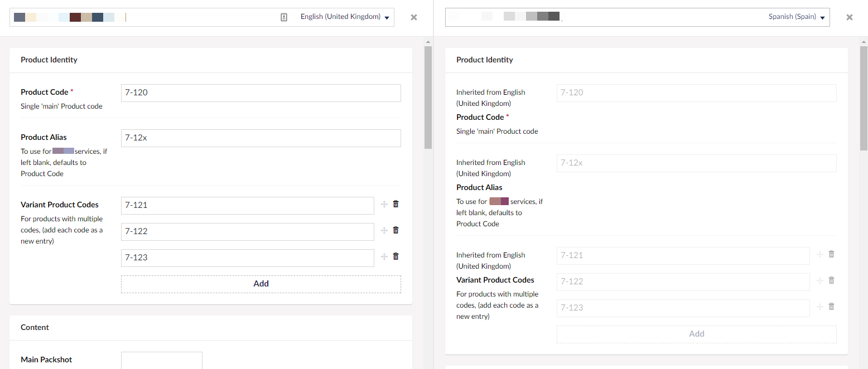The image size is (868, 369).
Task: Click the move icon beside inherited 7-122 in Spanish panel
Action: [x=820, y=280]
